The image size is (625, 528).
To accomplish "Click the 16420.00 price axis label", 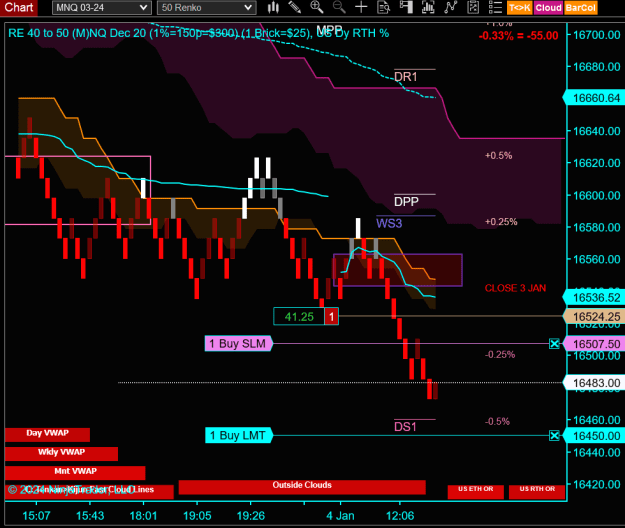I will [x=596, y=484].
